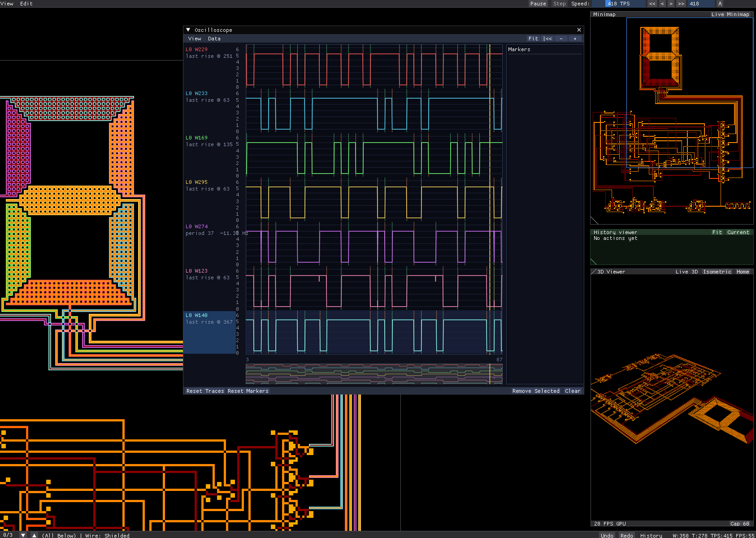Click the fast forward speed button
The image size is (756, 538).
pyautogui.click(x=681, y=4)
